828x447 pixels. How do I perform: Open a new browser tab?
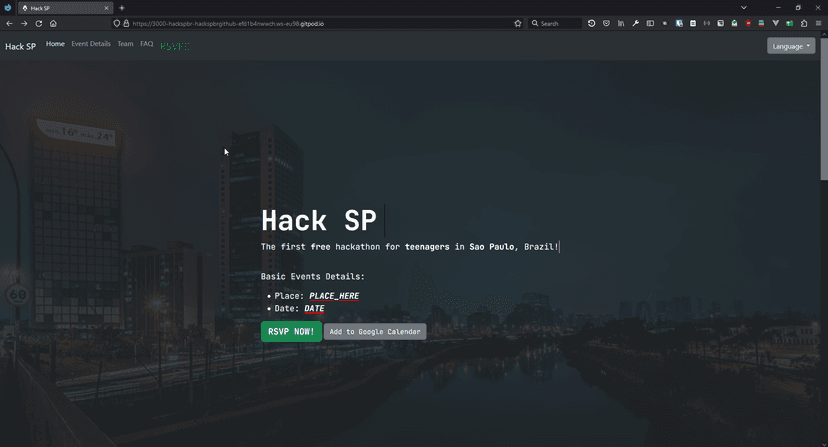point(122,8)
